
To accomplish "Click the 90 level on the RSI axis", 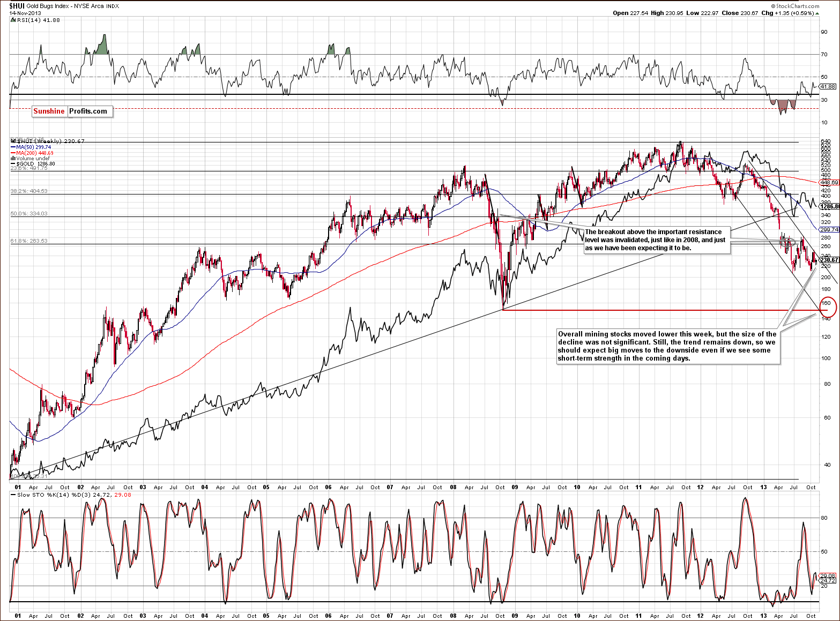I will click(x=824, y=32).
